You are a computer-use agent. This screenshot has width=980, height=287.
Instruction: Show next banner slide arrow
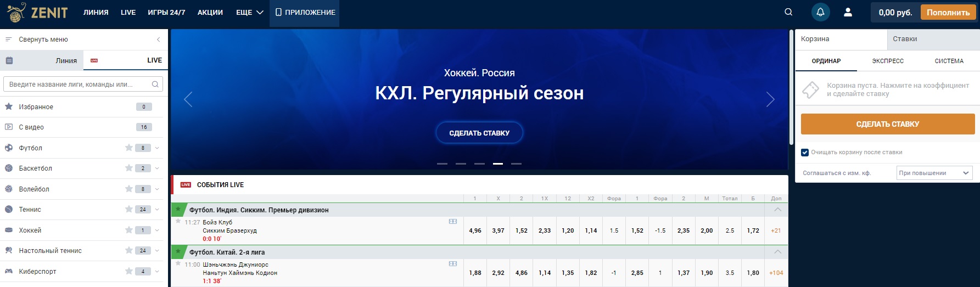(x=770, y=99)
